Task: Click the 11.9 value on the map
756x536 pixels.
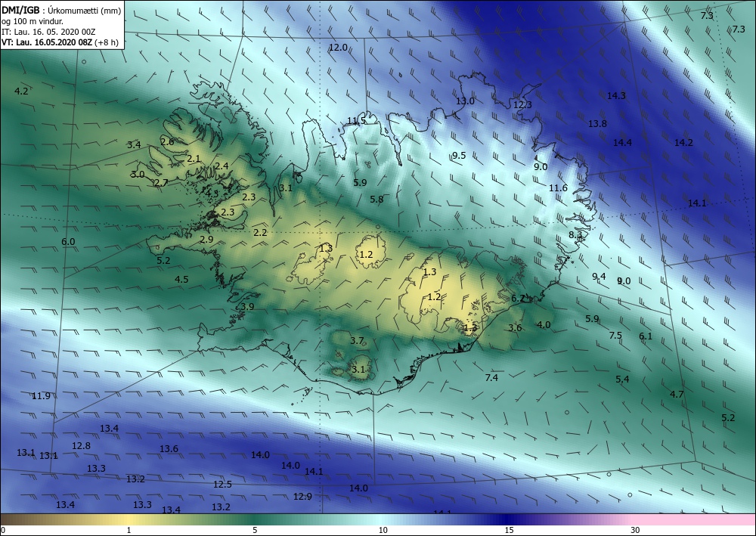Action: pyautogui.click(x=41, y=395)
